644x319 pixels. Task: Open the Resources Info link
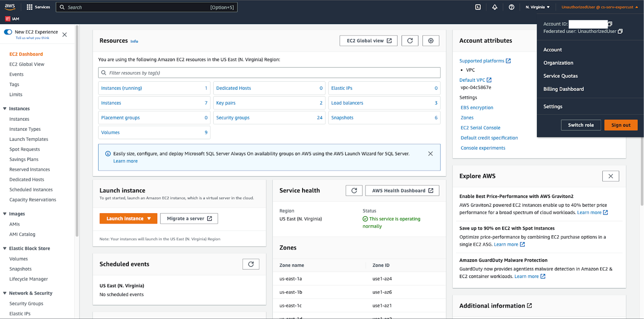pos(134,41)
